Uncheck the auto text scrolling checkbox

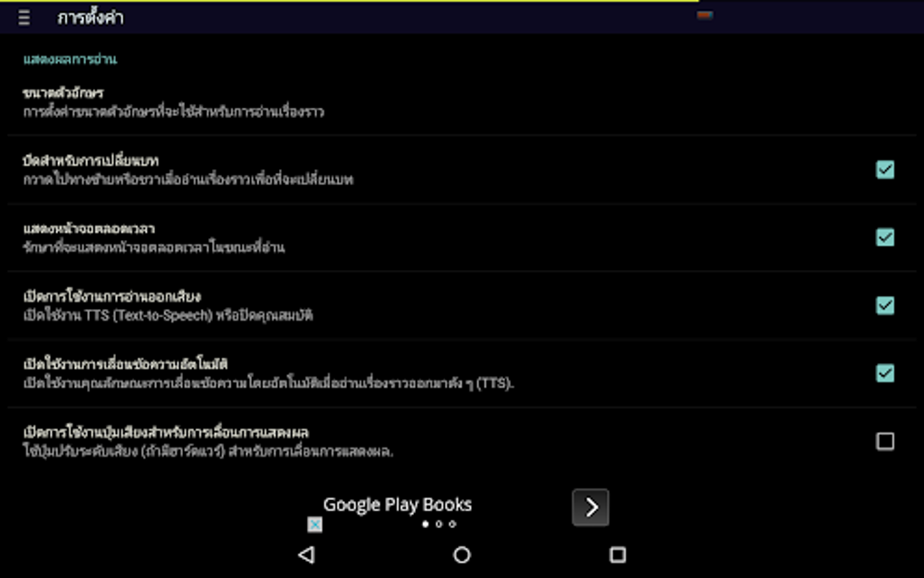(x=885, y=373)
